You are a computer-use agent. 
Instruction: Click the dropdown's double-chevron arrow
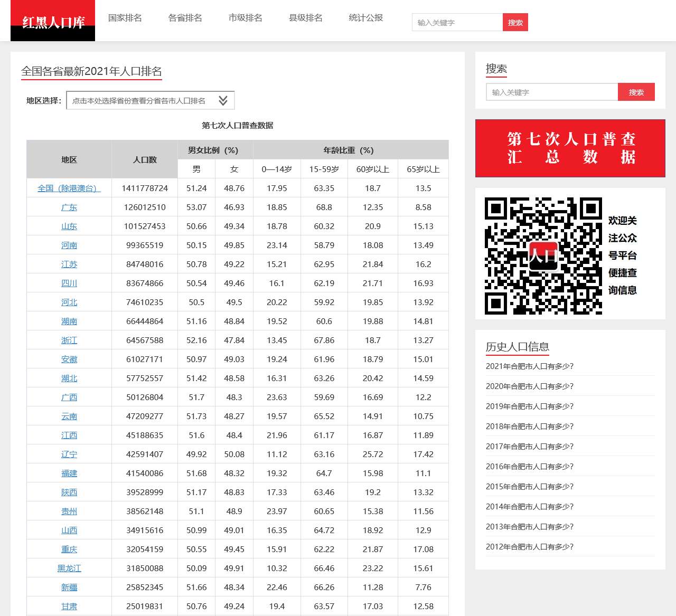223,100
